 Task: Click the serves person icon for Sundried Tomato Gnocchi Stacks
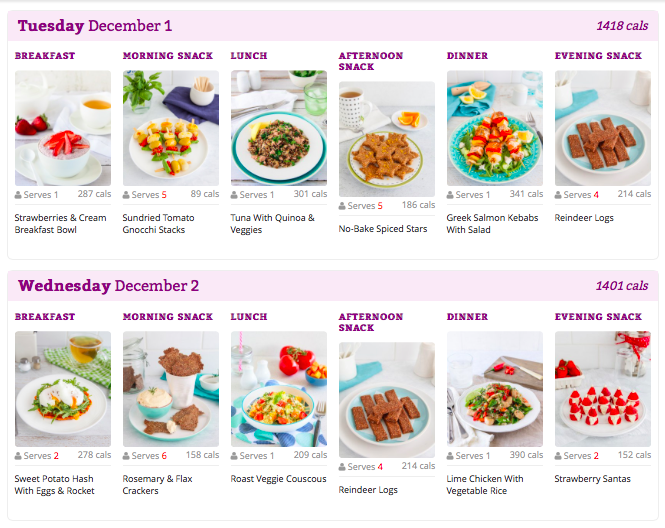point(127,195)
